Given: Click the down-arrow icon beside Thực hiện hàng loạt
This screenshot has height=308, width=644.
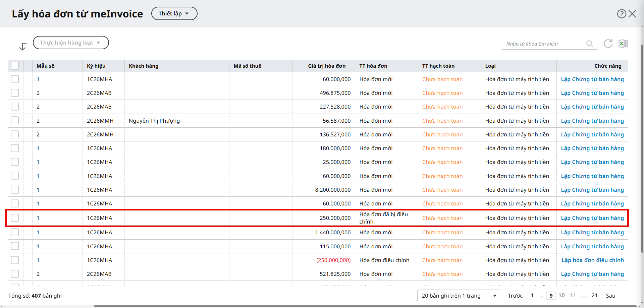Looking at the screenshot, I should [x=23, y=47].
